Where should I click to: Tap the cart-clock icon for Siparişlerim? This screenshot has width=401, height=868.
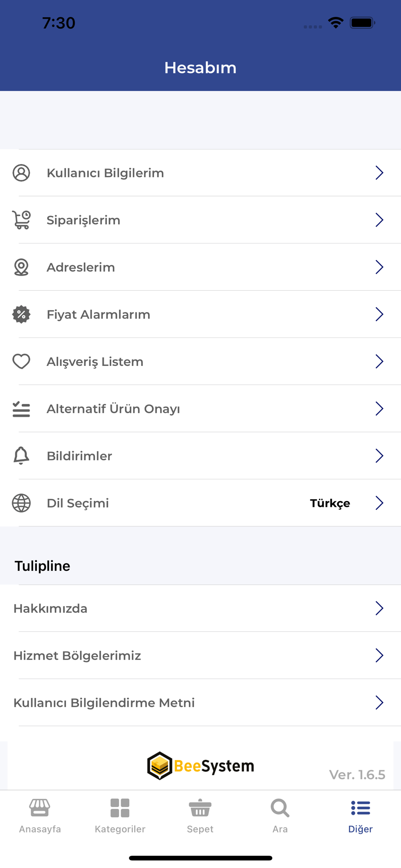click(x=21, y=220)
